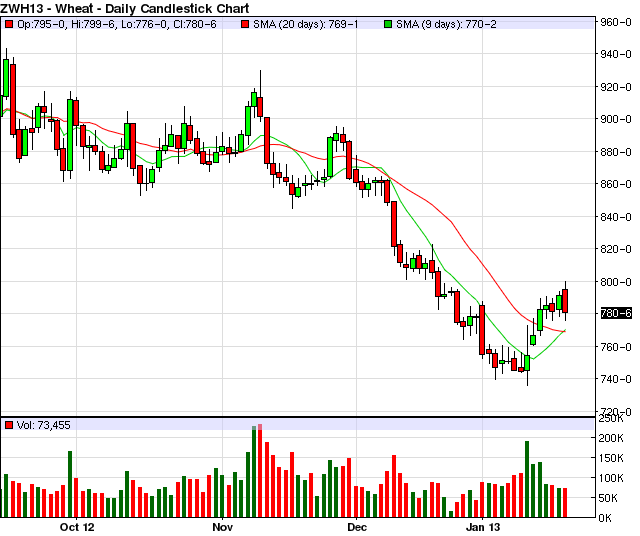Click the 150K volume axis label
This screenshot has width=640, height=536.
coord(611,458)
